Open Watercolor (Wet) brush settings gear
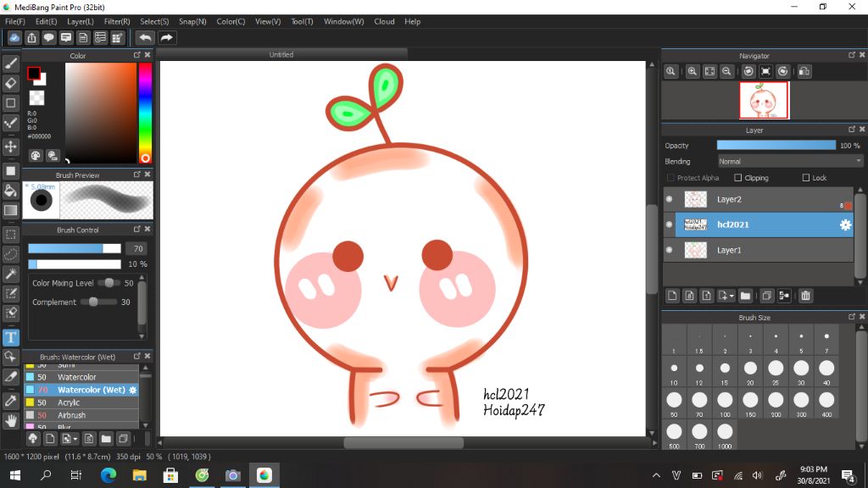The height and width of the screenshot is (488, 868). (x=133, y=390)
